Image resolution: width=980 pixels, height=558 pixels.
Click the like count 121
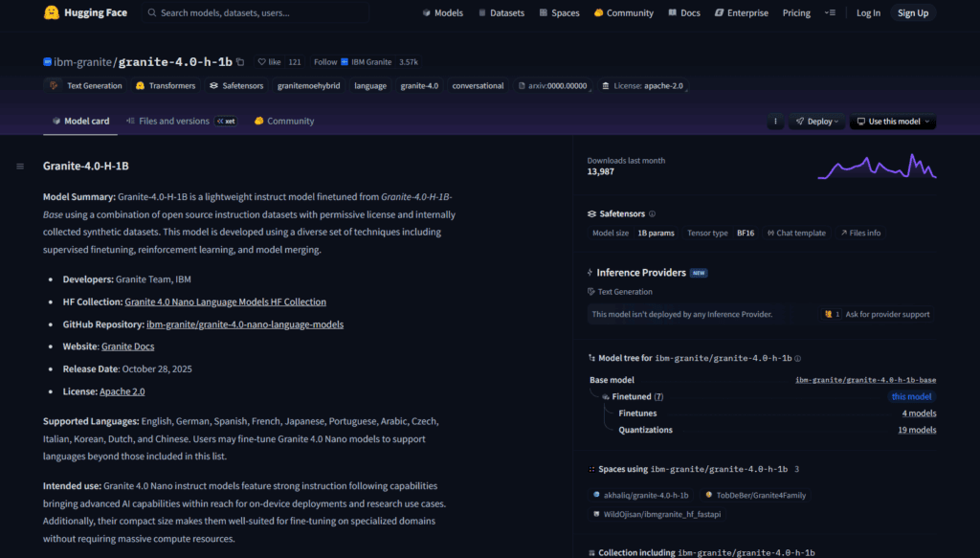(x=295, y=62)
